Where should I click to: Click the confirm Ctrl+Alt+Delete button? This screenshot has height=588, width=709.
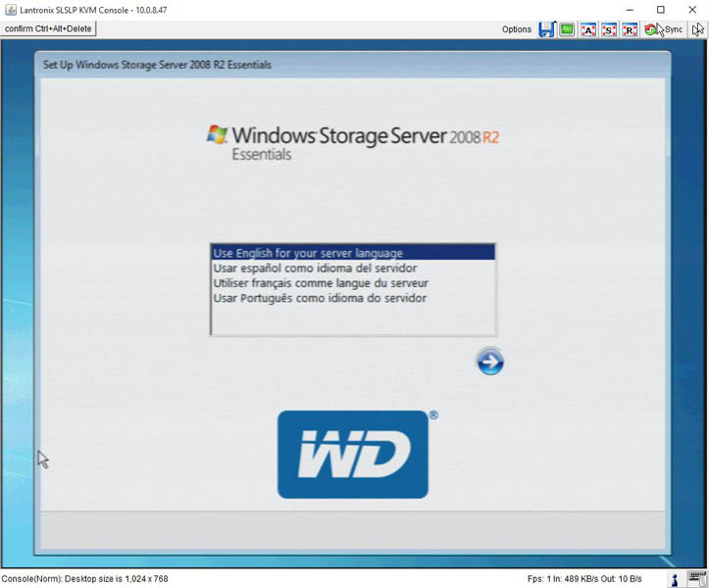(x=48, y=29)
